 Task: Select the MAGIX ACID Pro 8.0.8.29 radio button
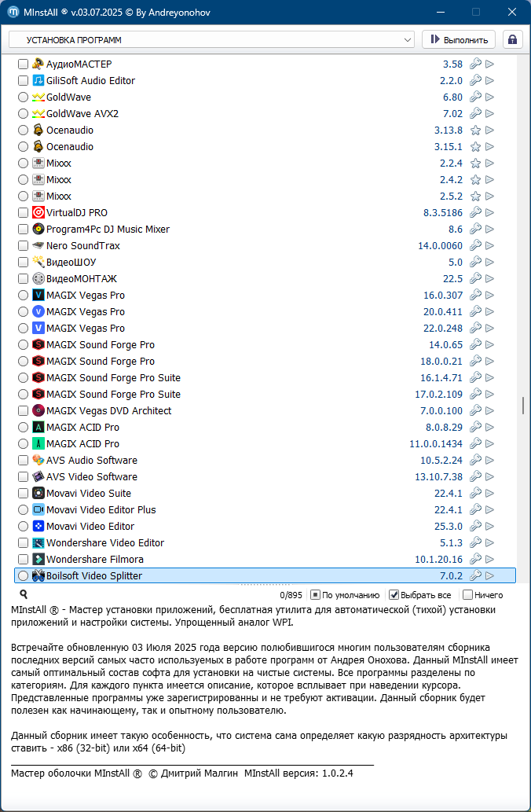(x=23, y=428)
